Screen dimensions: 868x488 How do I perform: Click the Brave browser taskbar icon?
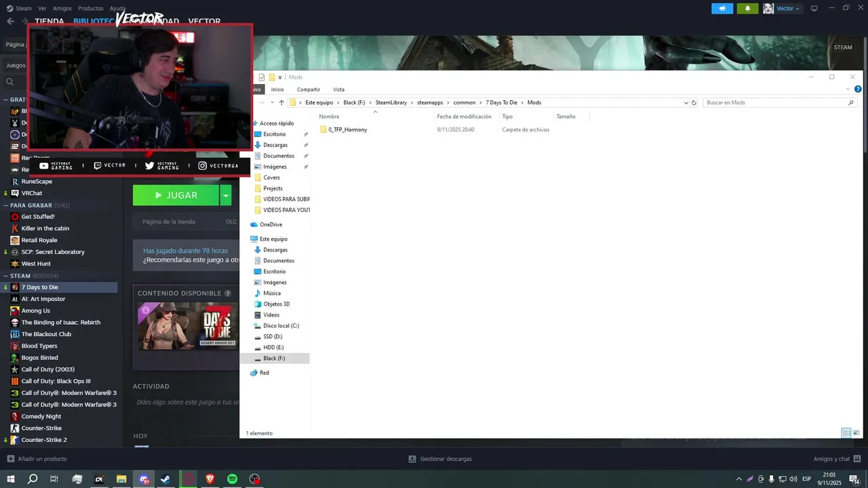click(x=210, y=479)
